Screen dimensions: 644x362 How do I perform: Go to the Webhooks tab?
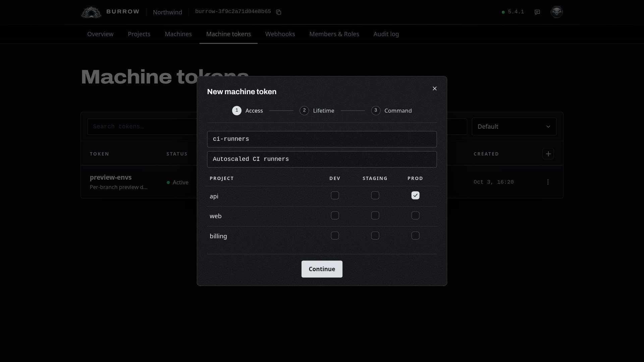click(x=280, y=34)
